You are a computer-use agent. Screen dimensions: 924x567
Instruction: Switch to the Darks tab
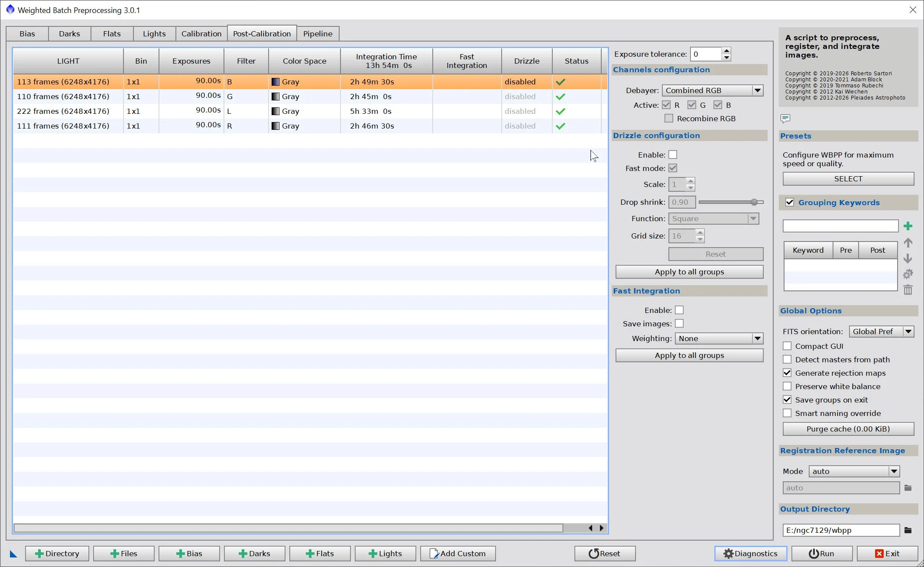pos(69,34)
